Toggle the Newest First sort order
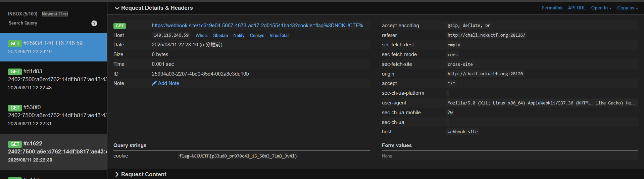Viewport: 644px width, 179px height. tap(55, 14)
